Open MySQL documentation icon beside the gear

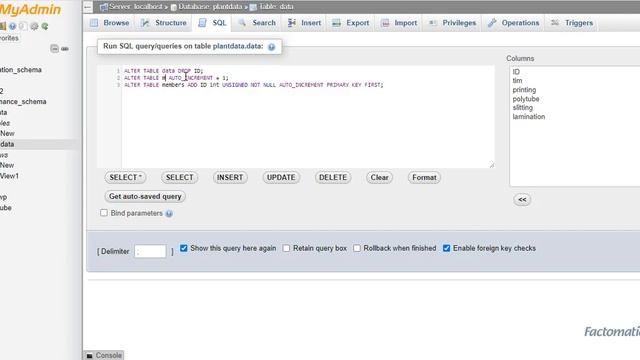(x=23, y=26)
